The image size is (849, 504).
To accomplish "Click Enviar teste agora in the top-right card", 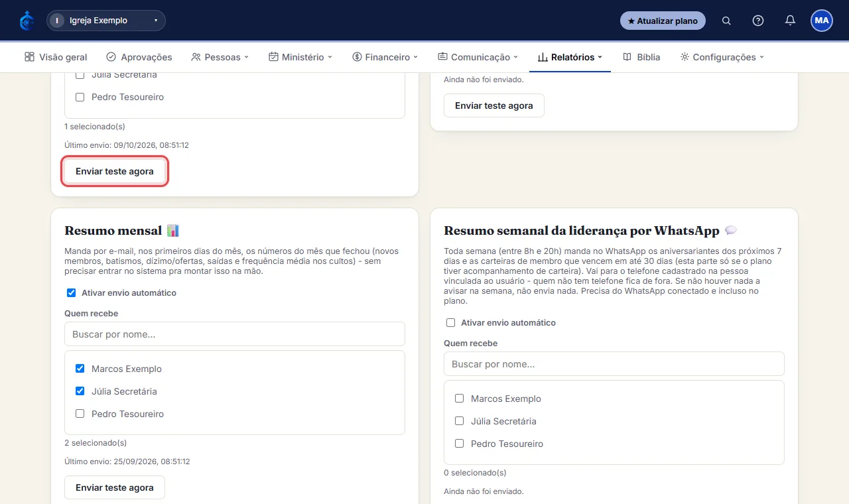I will pyautogui.click(x=494, y=105).
